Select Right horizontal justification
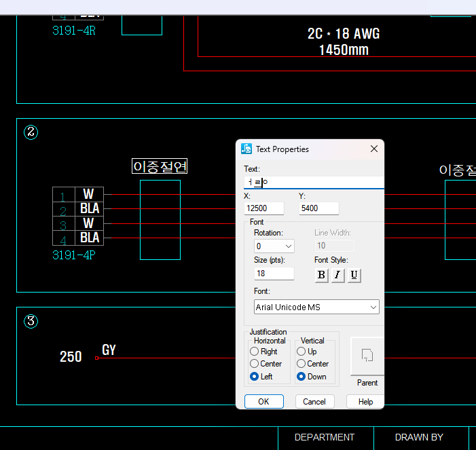Viewport: 476px width, 450px height. pyautogui.click(x=255, y=352)
